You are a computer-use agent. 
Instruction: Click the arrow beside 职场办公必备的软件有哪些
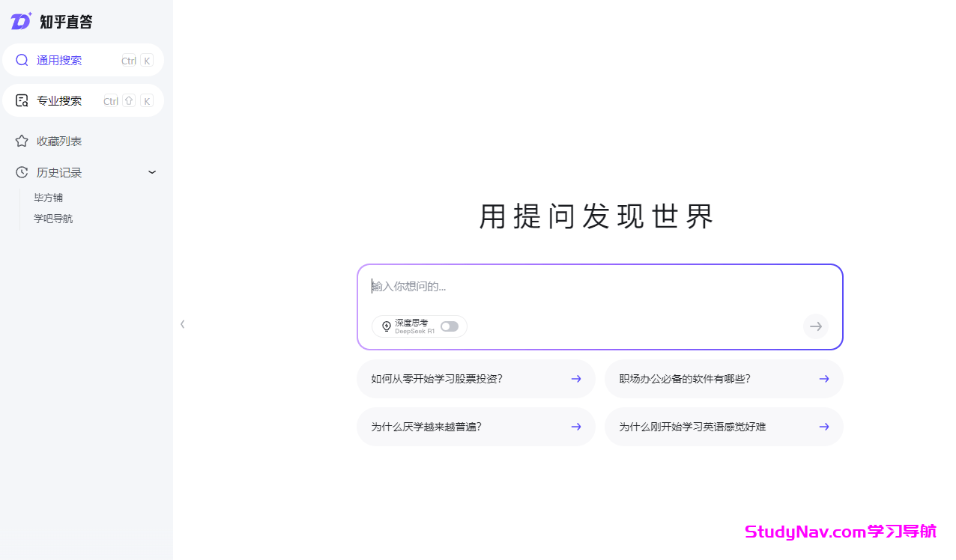[824, 379]
